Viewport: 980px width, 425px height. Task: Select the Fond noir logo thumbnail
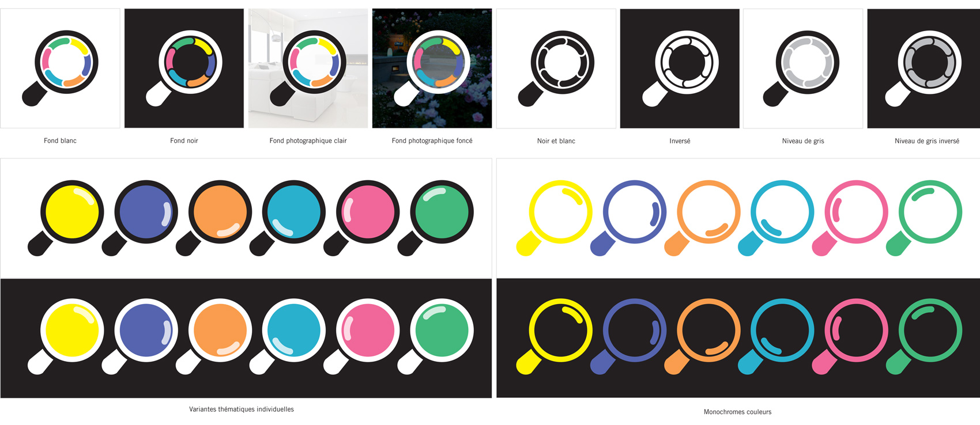point(184,68)
